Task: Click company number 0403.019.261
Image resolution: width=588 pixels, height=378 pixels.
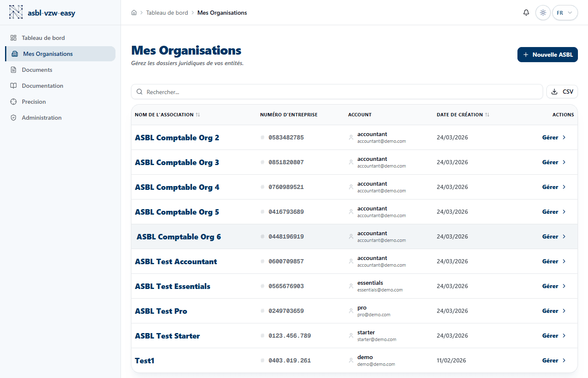Action: coord(290,360)
